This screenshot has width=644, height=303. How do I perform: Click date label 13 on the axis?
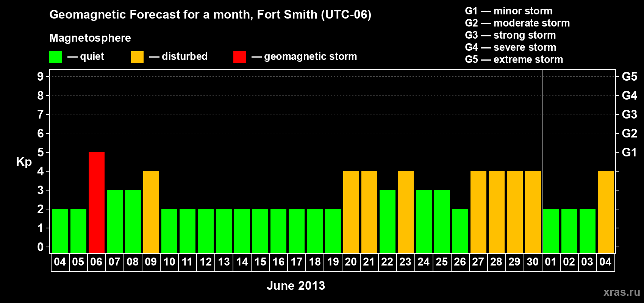224,262
